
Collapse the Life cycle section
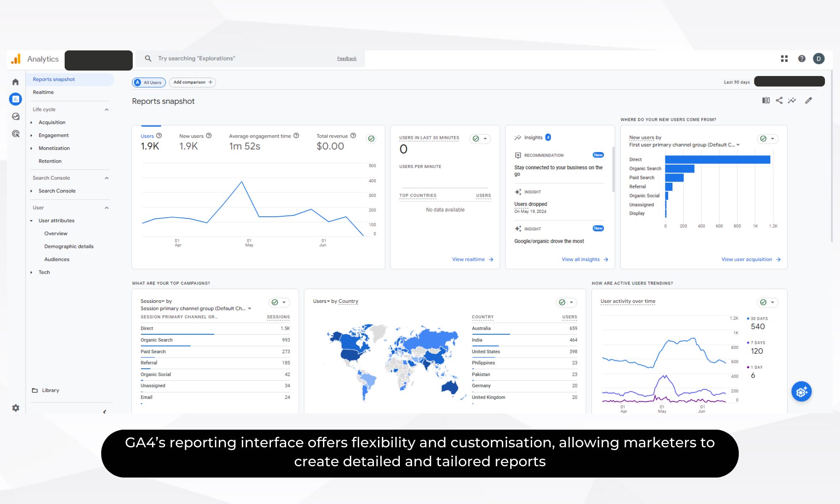(107, 110)
